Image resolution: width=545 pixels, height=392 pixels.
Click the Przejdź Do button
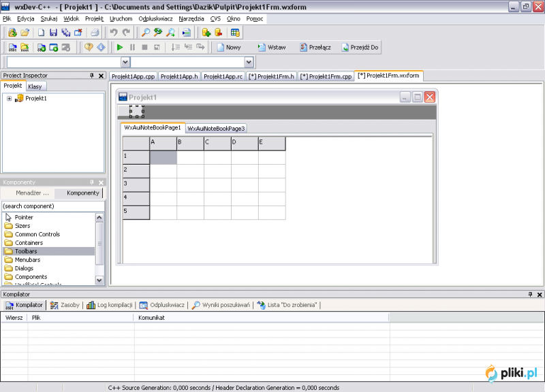360,47
